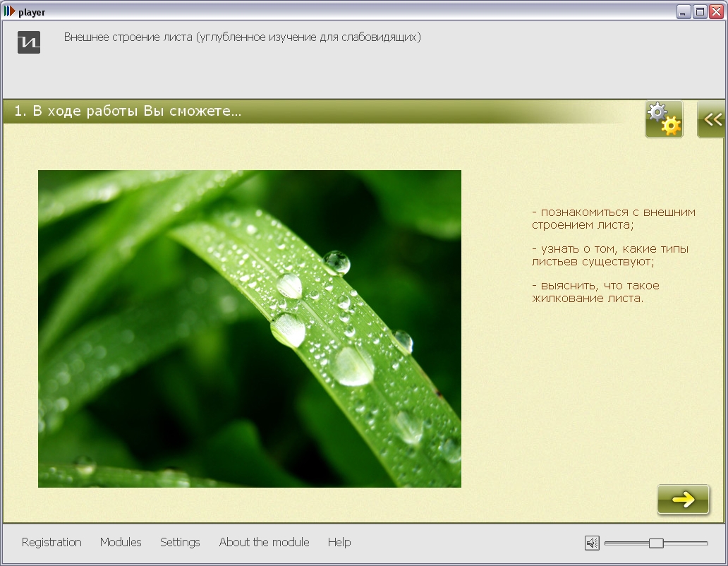Close the player window
Image resolution: width=728 pixels, height=566 pixels.
pyautogui.click(x=716, y=12)
